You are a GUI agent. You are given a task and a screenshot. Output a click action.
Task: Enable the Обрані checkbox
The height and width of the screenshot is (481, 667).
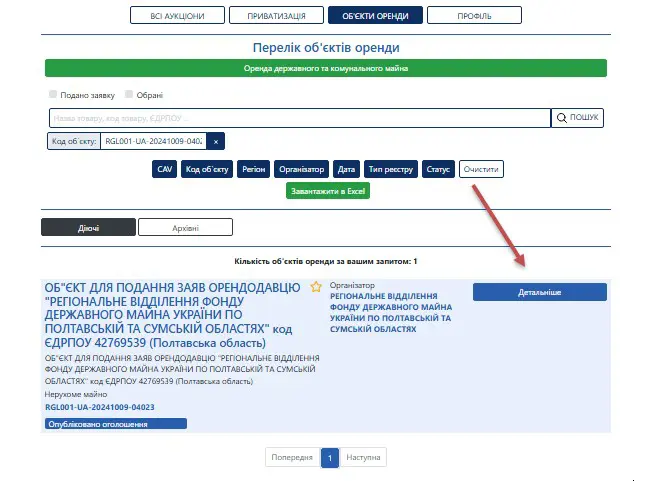coord(129,95)
